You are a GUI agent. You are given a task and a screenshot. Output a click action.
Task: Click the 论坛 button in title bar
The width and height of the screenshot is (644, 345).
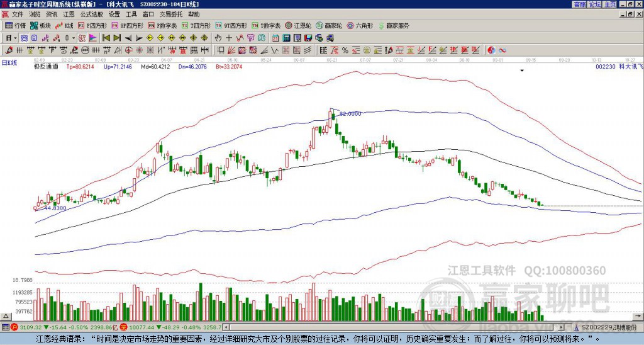coord(594,4)
